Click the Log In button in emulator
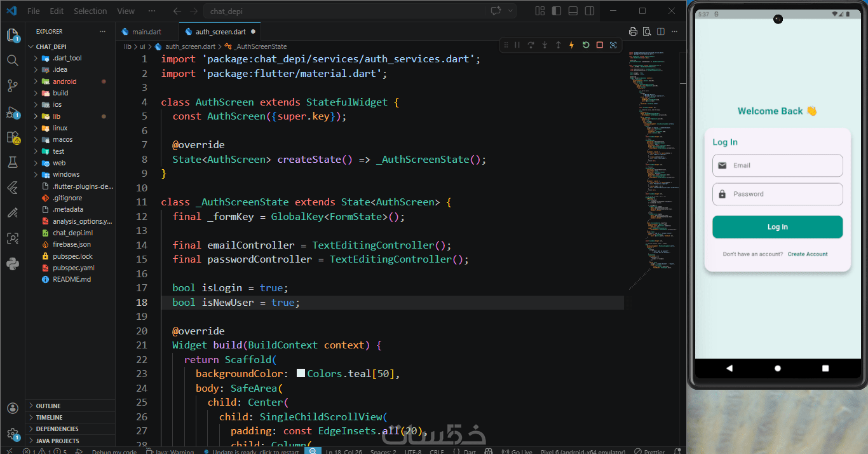The width and height of the screenshot is (868, 454). pyautogui.click(x=778, y=227)
